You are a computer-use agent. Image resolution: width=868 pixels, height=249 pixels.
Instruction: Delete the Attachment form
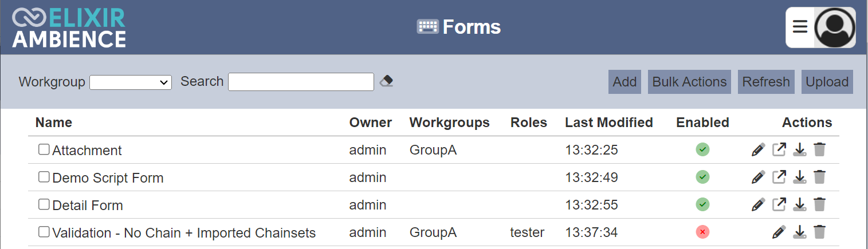820,150
